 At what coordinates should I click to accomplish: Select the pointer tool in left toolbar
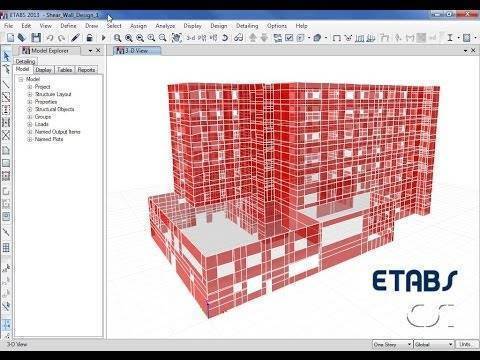point(6,56)
